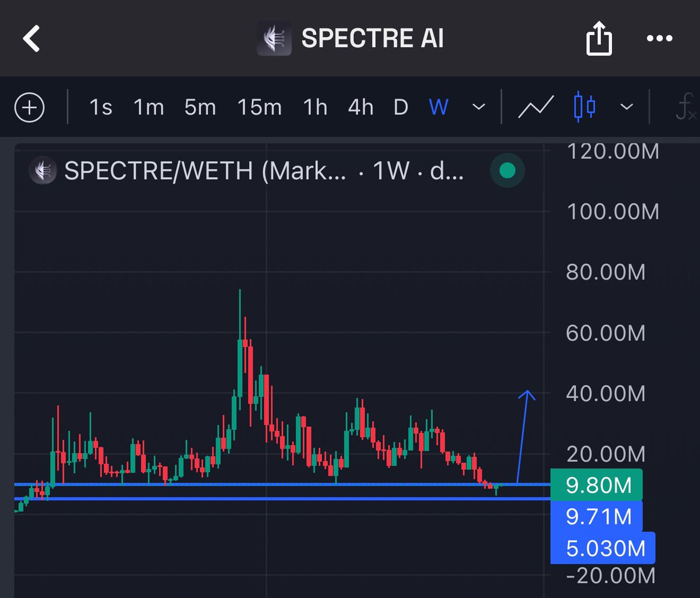This screenshot has height=598, width=700.
Task: Expand the timeframe dropdown chevron
Action: coord(478,107)
